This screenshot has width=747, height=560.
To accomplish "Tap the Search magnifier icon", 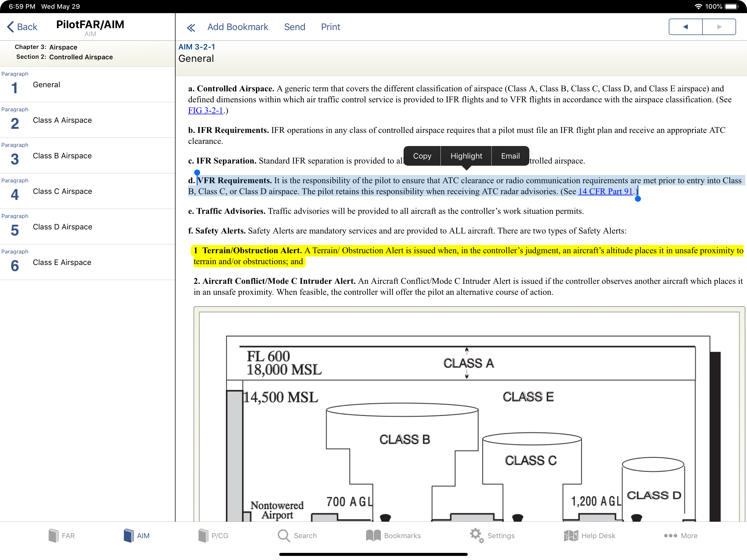I will (284, 535).
